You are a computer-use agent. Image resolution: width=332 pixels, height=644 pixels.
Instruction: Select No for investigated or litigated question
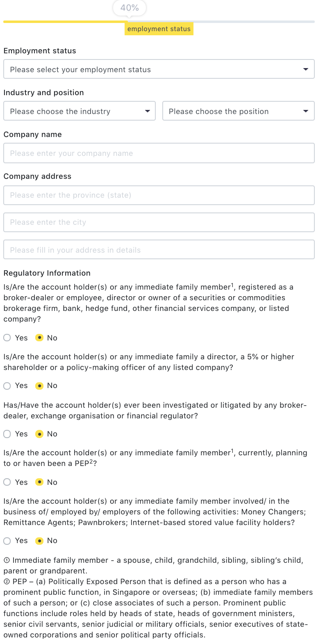(x=39, y=434)
